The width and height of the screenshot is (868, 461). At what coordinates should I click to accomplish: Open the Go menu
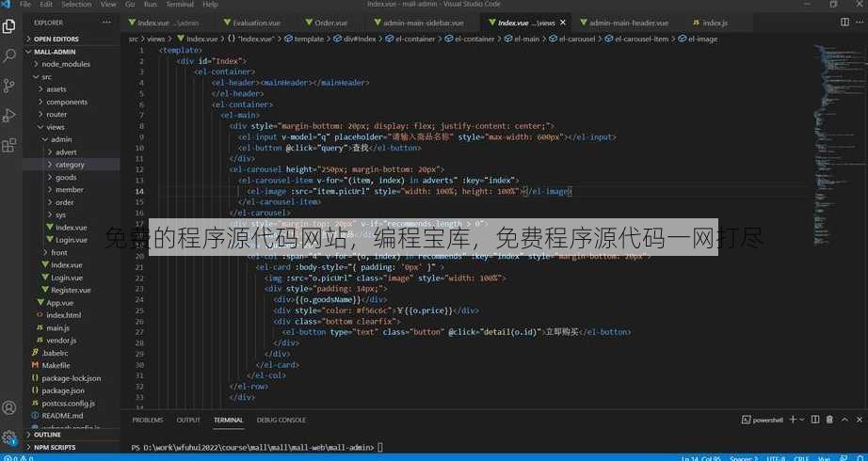pyautogui.click(x=130, y=4)
